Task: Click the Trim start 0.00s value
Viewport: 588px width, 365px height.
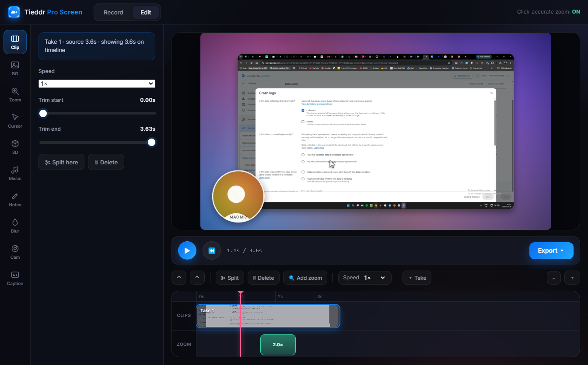Action: (147, 100)
